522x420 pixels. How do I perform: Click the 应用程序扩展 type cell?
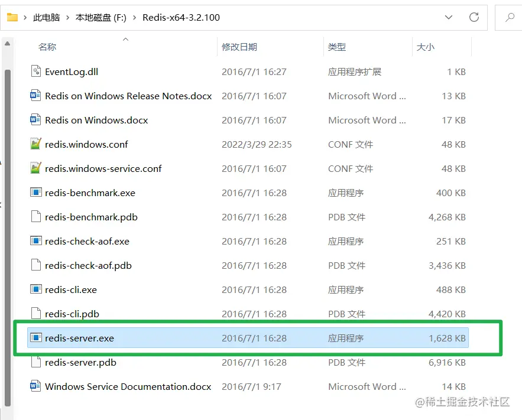[x=355, y=72]
